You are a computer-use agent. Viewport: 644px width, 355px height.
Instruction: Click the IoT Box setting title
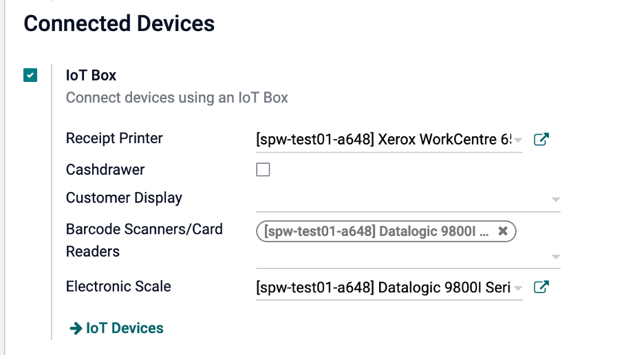[x=91, y=75]
